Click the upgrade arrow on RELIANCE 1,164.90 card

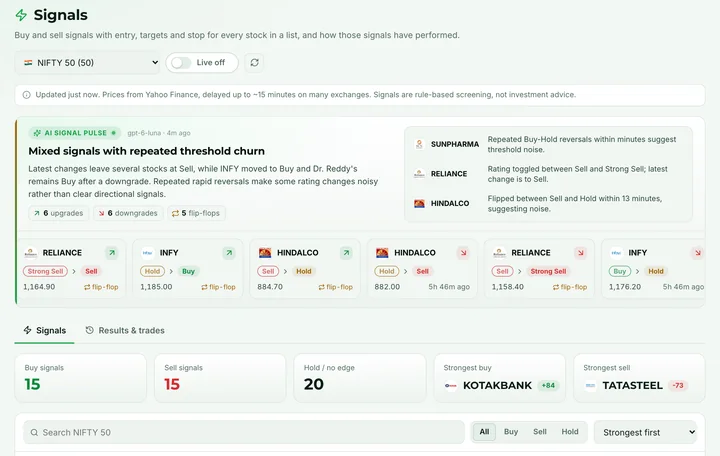coord(112,253)
